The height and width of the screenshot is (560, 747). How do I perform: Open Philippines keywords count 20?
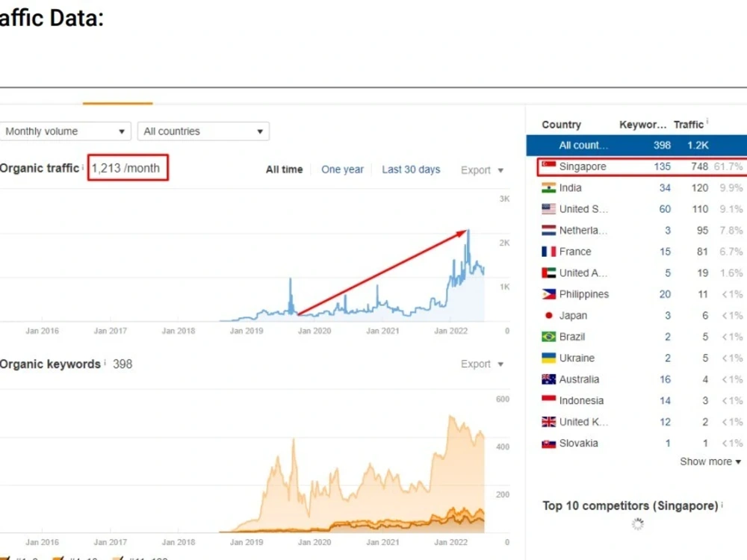point(665,293)
